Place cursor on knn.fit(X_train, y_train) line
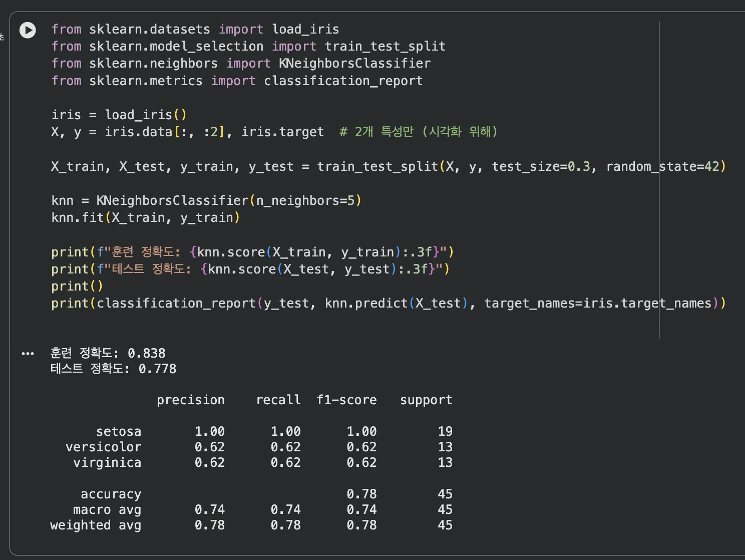The width and height of the screenshot is (745, 560). click(145, 218)
